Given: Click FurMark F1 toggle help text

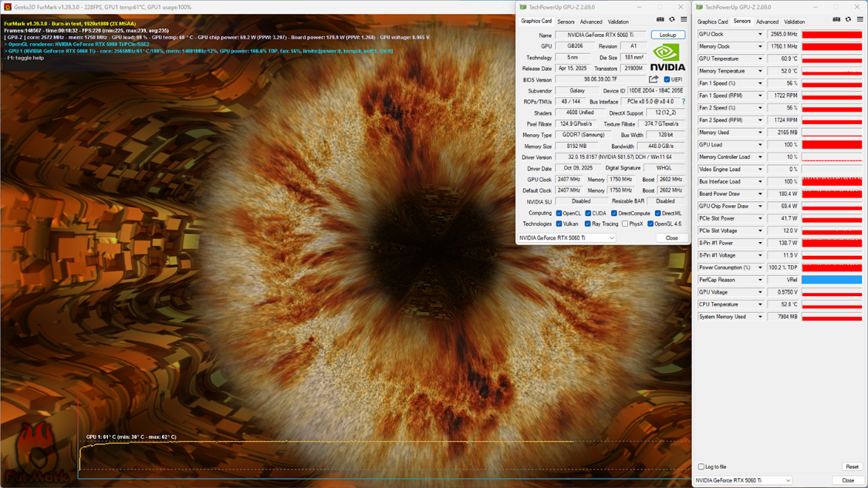Looking at the screenshot, I should point(25,58).
